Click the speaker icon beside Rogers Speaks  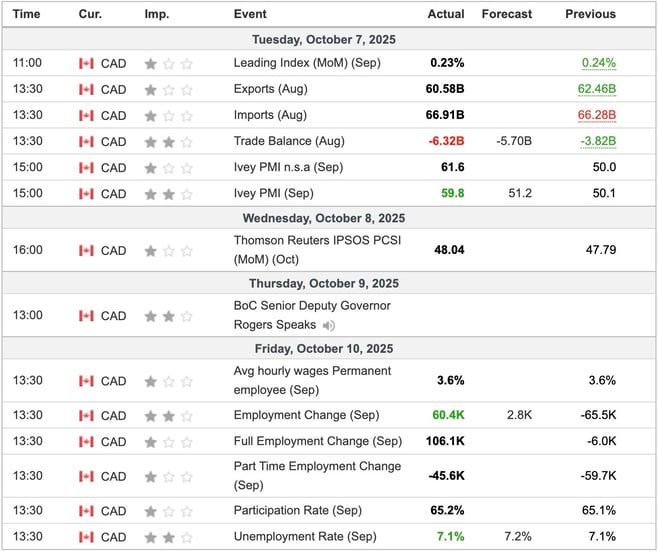(x=330, y=325)
